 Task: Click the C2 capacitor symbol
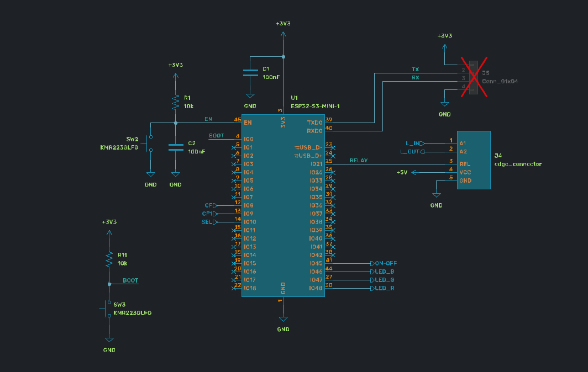click(x=175, y=147)
